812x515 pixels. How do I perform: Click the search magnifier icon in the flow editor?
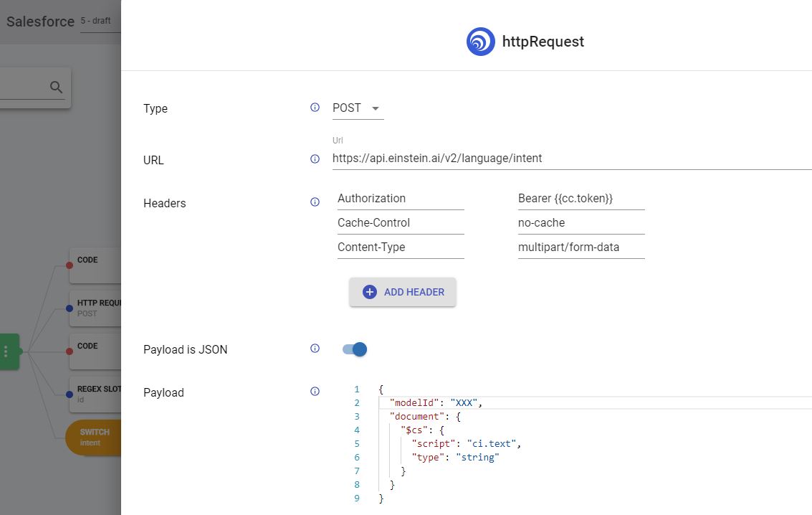pos(56,87)
